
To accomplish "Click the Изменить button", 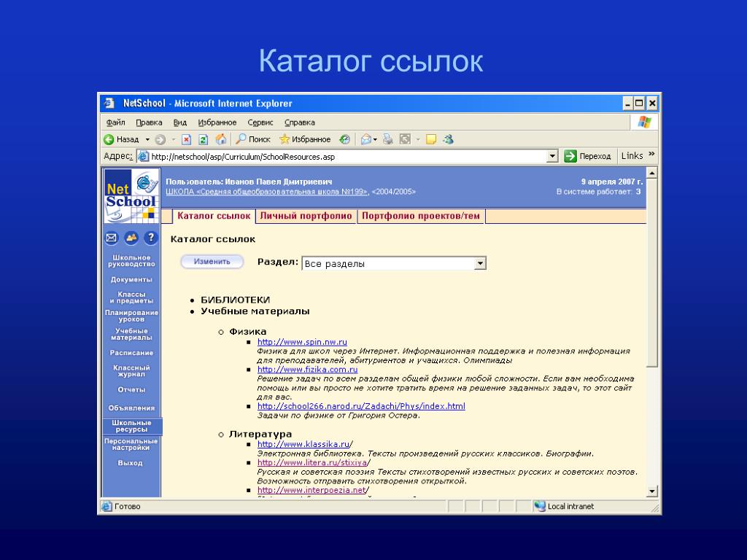I will pyautogui.click(x=212, y=262).
